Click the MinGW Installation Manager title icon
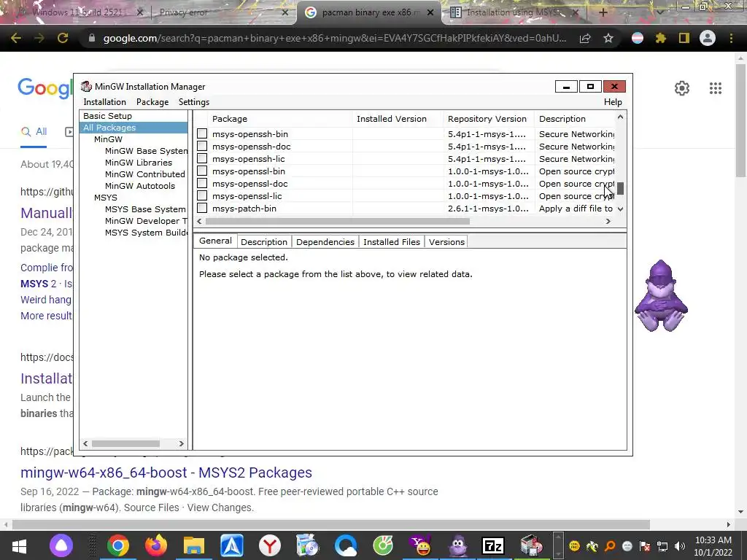 (86, 86)
